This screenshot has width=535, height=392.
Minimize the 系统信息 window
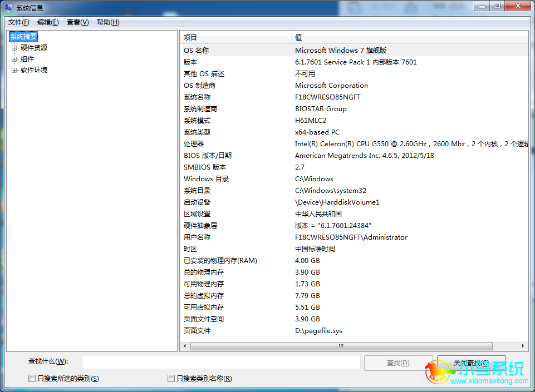click(482, 6)
